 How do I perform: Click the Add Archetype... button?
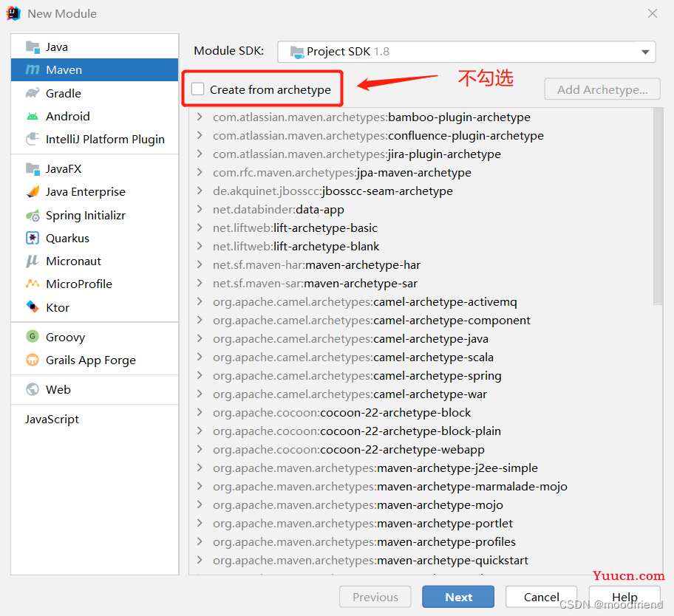(602, 89)
